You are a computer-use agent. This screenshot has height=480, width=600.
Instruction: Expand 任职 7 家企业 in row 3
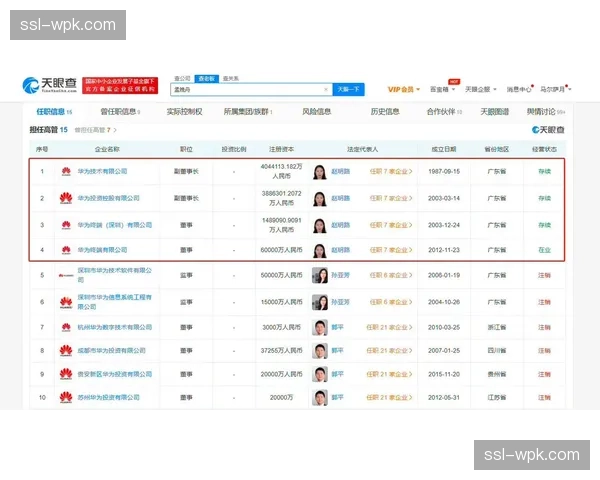click(391, 225)
